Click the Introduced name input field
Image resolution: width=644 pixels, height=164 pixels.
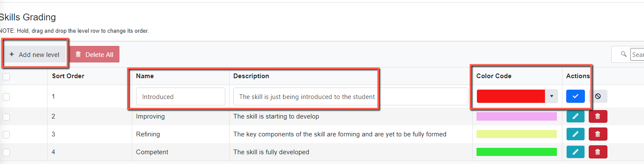point(181,96)
